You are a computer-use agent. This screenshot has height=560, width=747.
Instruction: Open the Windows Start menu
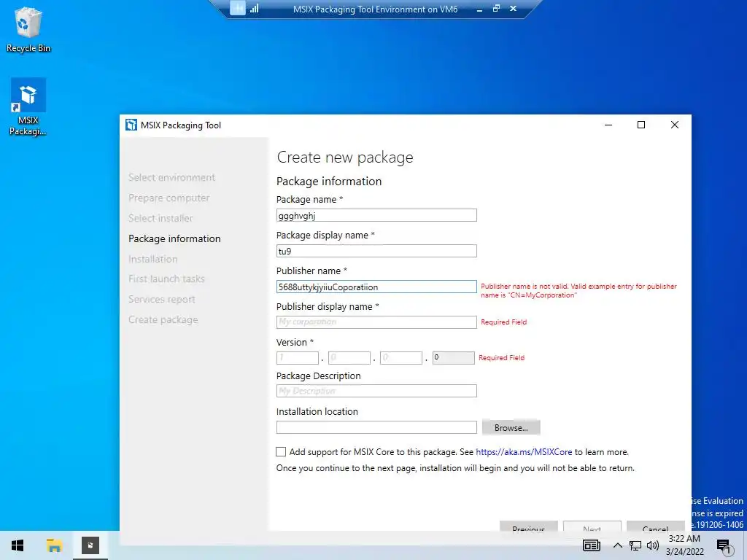pyautogui.click(x=18, y=545)
